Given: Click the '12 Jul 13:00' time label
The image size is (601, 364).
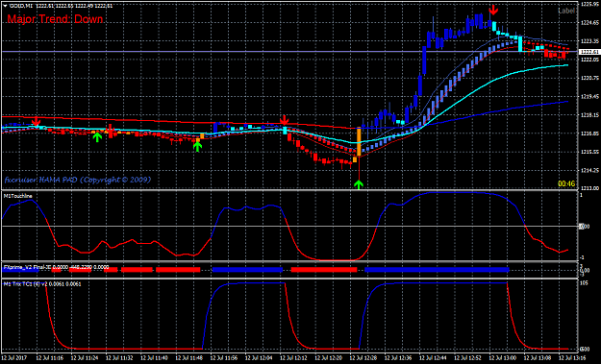Looking at the screenshot, I should [503, 358].
